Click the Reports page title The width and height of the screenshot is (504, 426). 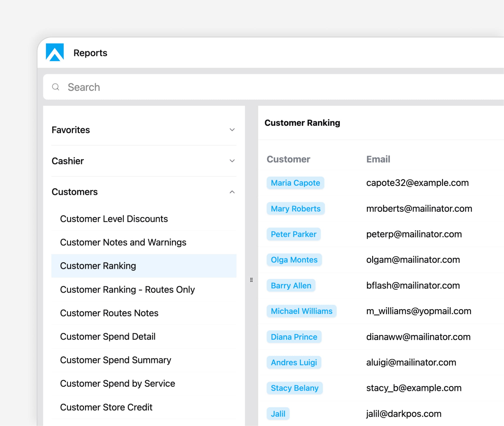point(90,53)
